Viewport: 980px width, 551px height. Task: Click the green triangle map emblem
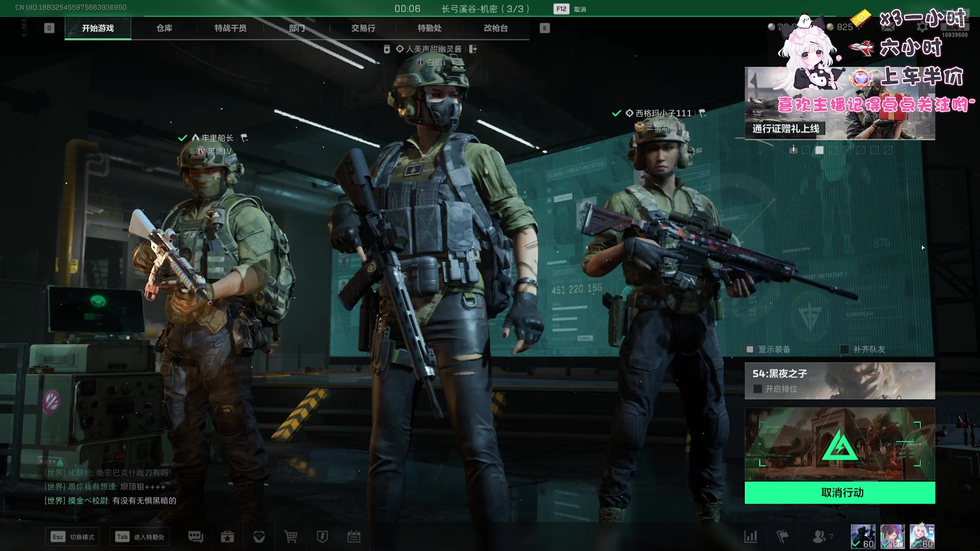840,445
